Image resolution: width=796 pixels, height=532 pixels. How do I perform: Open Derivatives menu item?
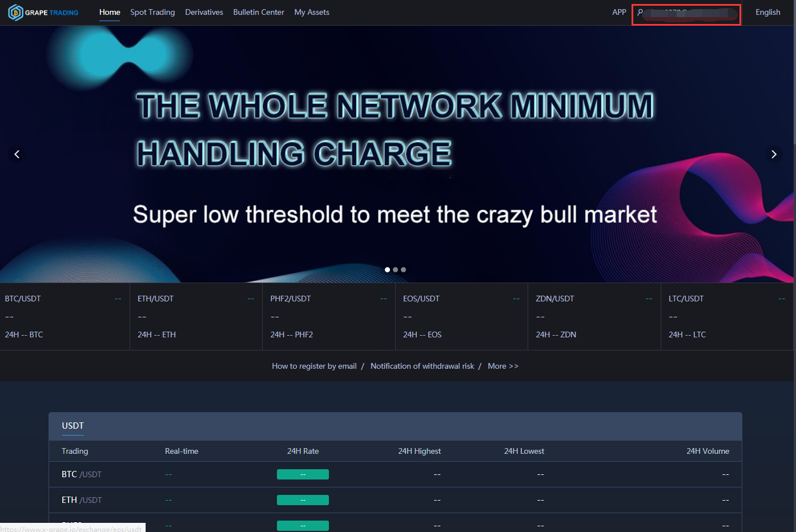click(x=204, y=12)
